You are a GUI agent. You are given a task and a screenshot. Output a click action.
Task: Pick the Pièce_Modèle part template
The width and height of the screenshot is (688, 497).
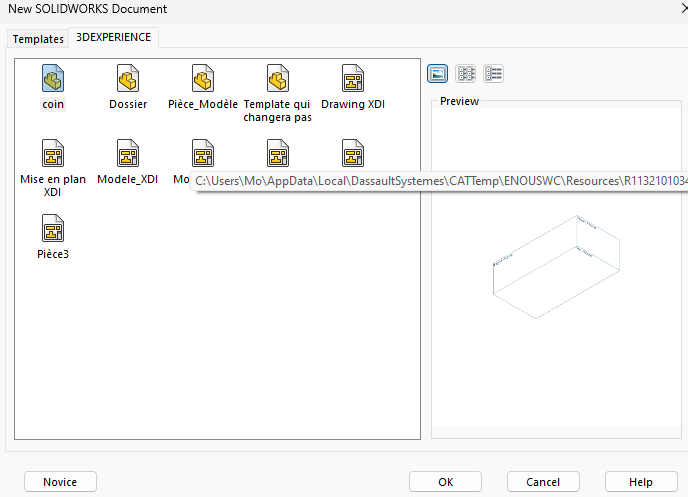coord(203,78)
